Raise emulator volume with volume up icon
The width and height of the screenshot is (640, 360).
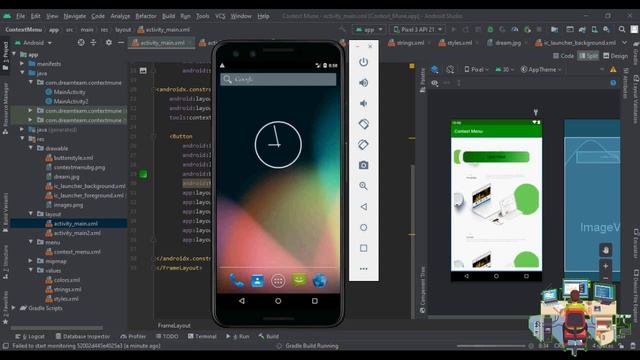click(363, 83)
